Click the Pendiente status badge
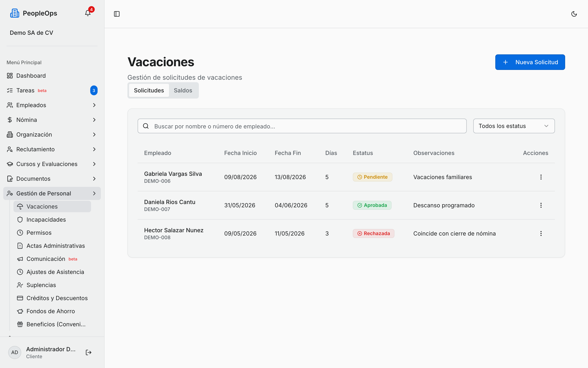588x368 pixels. pyautogui.click(x=372, y=177)
